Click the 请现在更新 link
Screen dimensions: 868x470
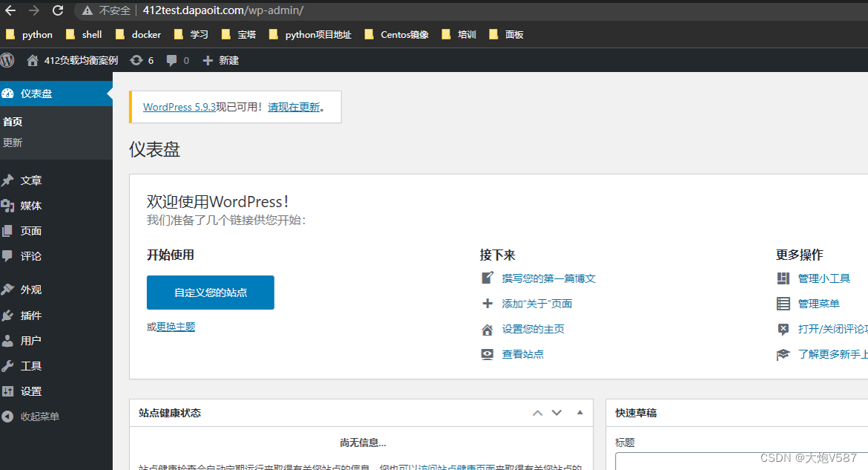pos(294,107)
